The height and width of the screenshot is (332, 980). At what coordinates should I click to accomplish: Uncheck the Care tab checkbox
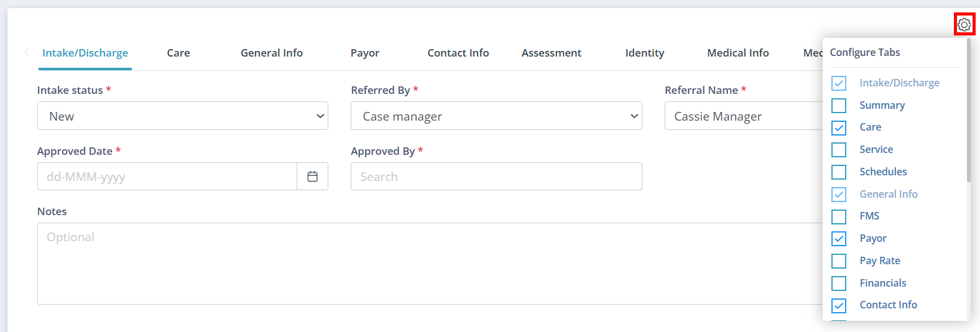[x=839, y=128]
